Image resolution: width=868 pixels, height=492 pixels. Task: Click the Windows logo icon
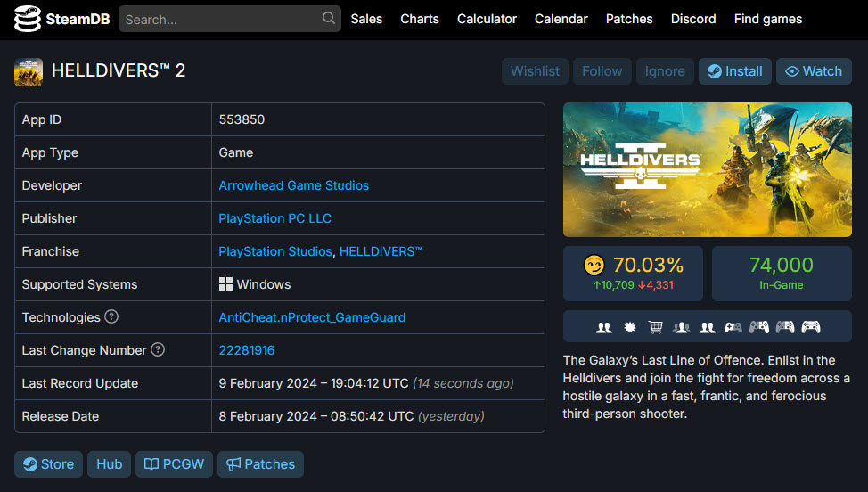225,284
